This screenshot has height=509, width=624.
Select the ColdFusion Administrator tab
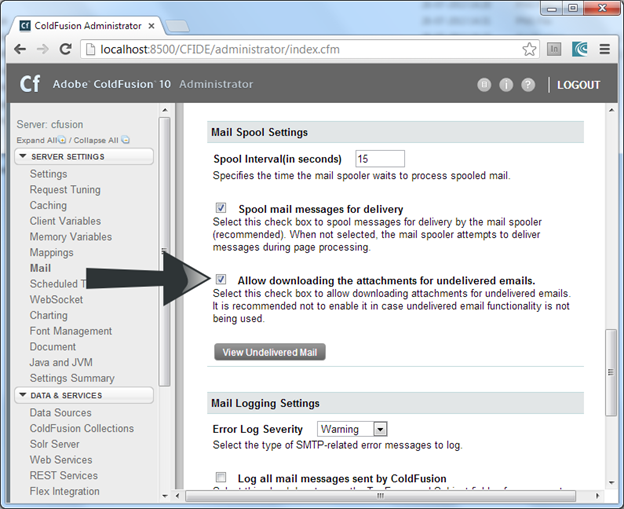pos(87,26)
